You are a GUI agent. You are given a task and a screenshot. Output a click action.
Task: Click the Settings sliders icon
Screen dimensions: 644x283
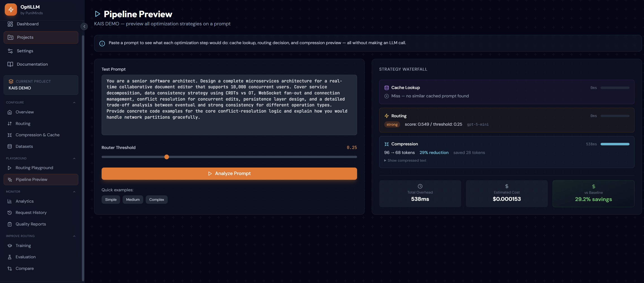point(10,51)
